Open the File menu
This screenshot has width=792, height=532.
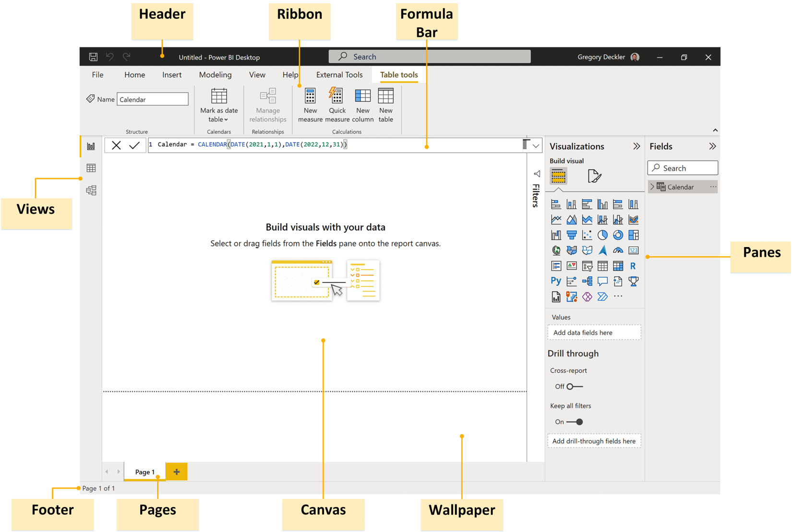click(x=97, y=75)
